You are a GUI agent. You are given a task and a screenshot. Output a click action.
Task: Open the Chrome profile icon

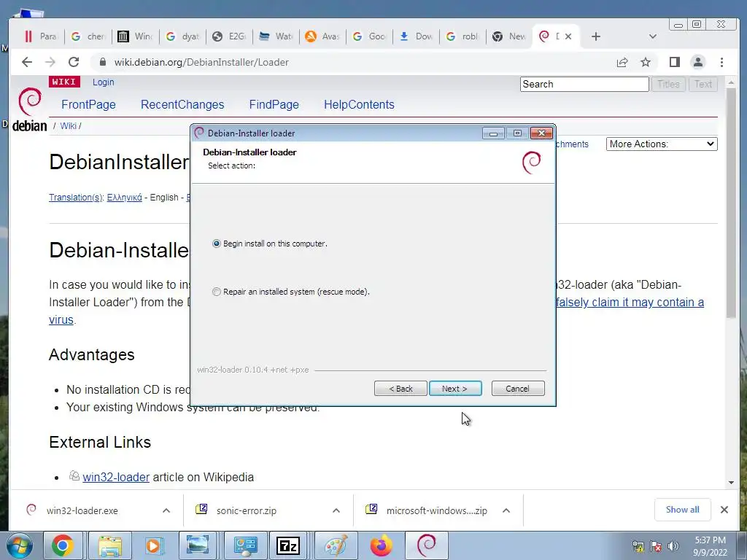pyautogui.click(x=698, y=62)
